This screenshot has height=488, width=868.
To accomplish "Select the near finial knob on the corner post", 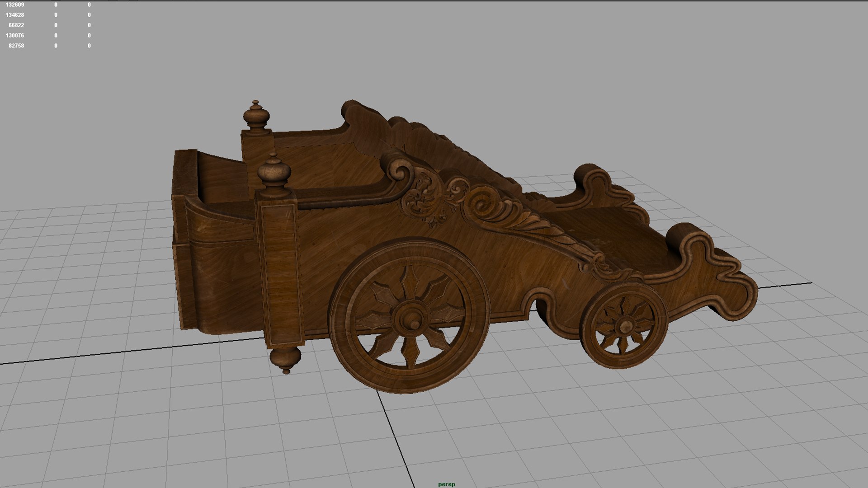I will point(274,174).
